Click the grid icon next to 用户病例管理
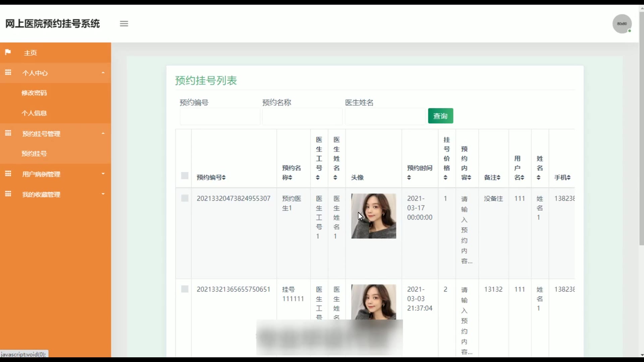644x362 pixels. click(8, 174)
